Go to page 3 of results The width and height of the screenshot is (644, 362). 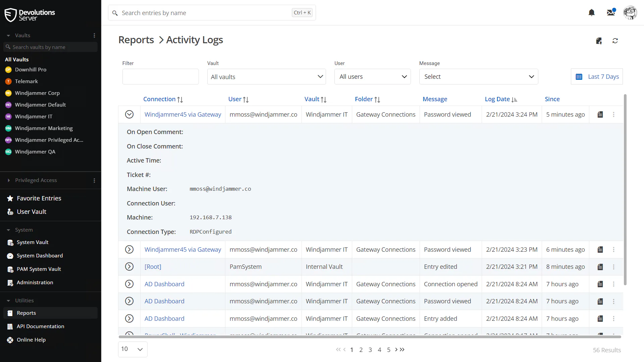(x=370, y=350)
